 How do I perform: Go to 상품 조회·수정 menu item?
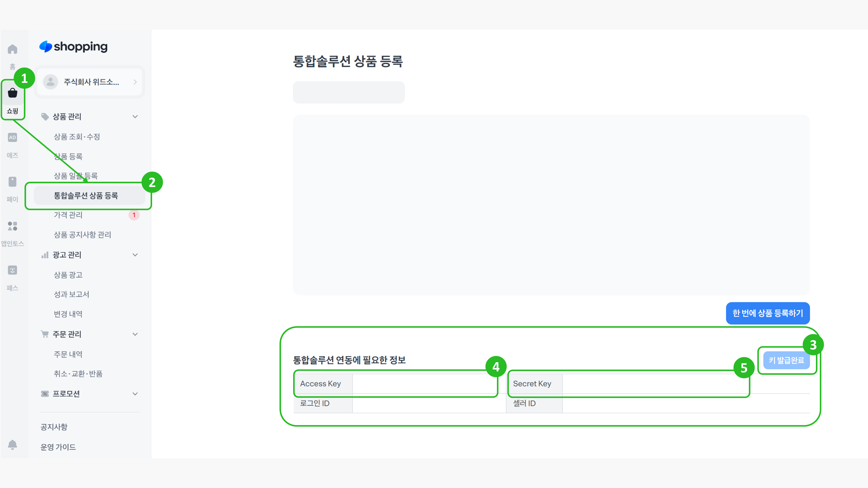click(x=77, y=137)
